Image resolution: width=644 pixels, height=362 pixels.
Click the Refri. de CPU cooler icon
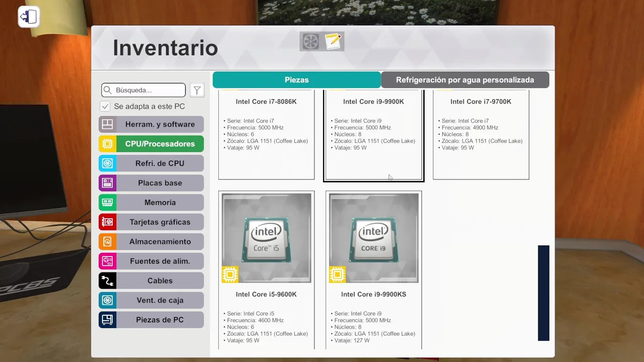[x=107, y=163]
